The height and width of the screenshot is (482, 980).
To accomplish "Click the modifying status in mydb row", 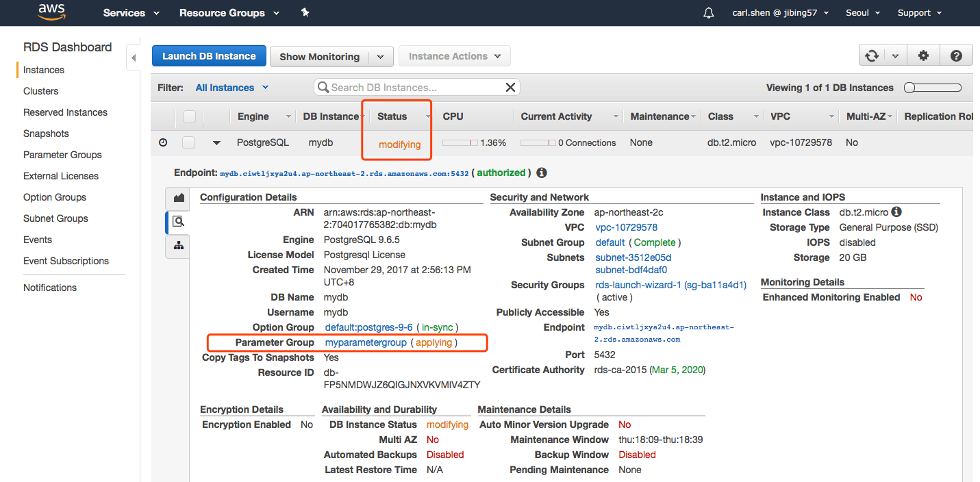I will (x=399, y=144).
